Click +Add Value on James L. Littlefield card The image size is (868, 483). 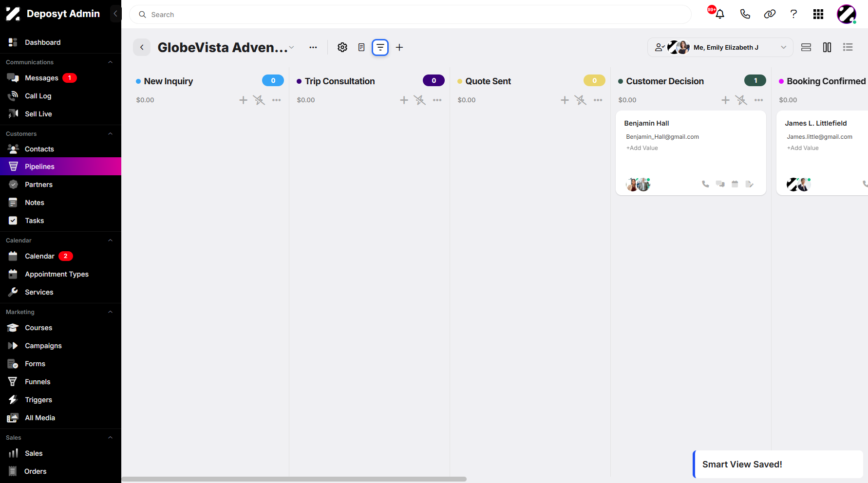pos(803,148)
